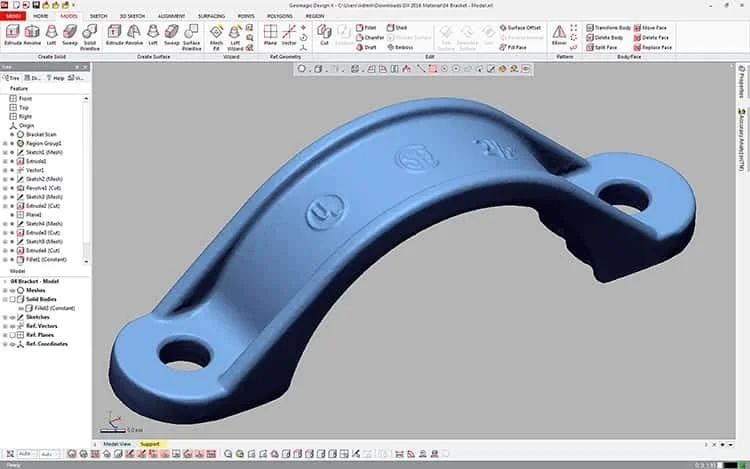
Task: Toggle the visibility dot for Bracket Scan
Action: click(x=12, y=134)
